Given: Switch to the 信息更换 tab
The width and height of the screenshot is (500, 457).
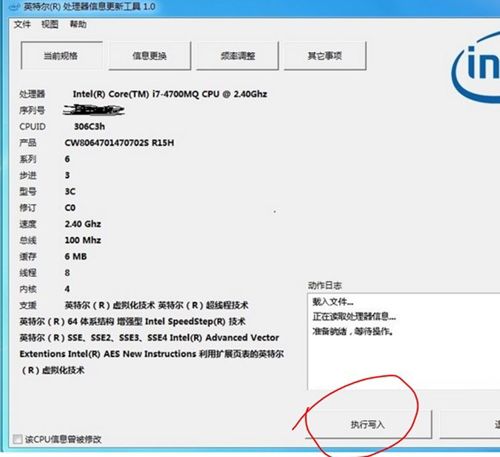Looking at the screenshot, I should [x=150, y=56].
